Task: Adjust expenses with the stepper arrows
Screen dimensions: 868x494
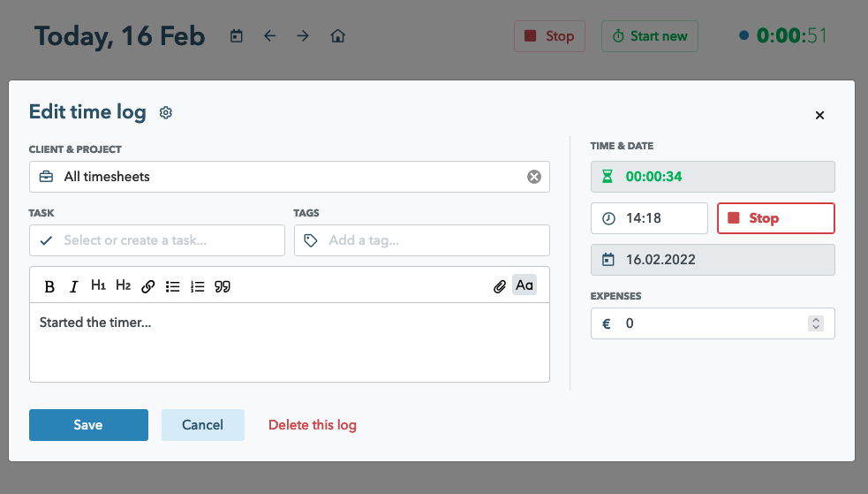Action: point(816,323)
